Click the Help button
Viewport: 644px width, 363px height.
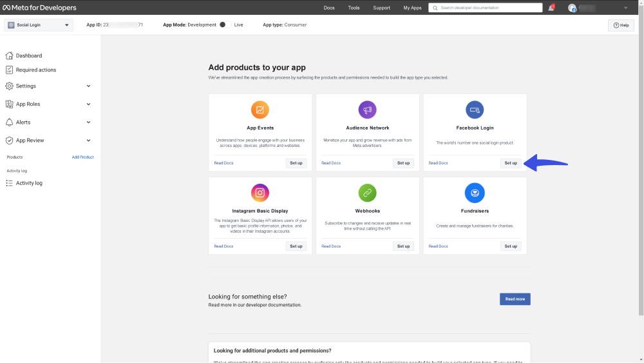(x=621, y=25)
